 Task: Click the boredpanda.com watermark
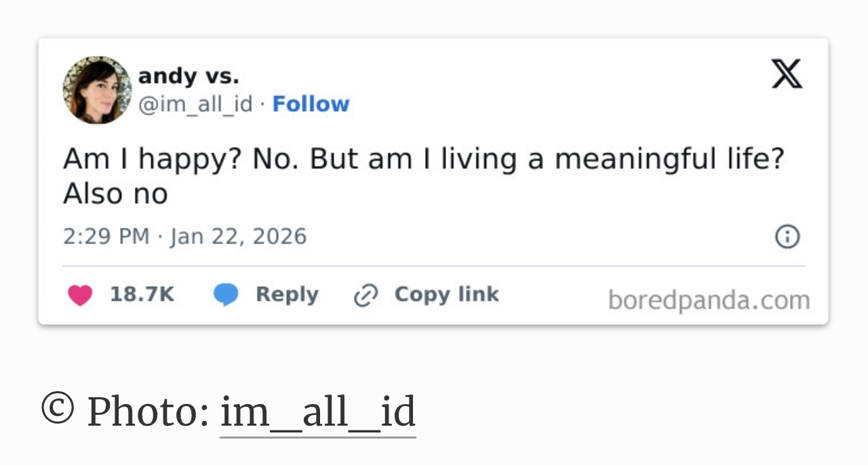coord(709,300)
